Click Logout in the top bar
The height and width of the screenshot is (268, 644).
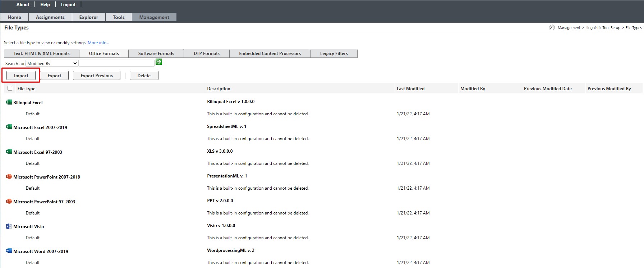point(68,5)
